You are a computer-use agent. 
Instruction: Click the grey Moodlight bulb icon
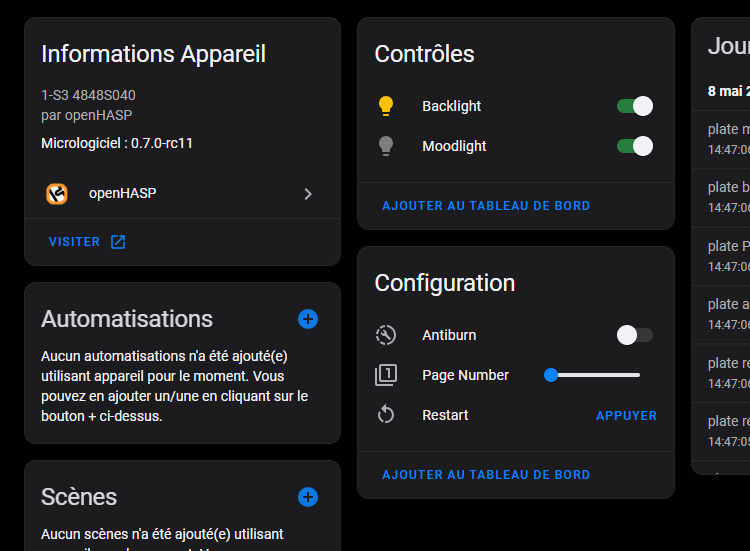click(386, 146)
